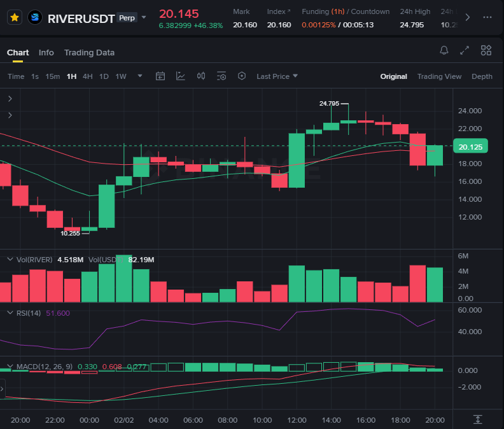Click the hexagon chart settings icon
Viewport: 504px width, 429px height.
[242, 76]
